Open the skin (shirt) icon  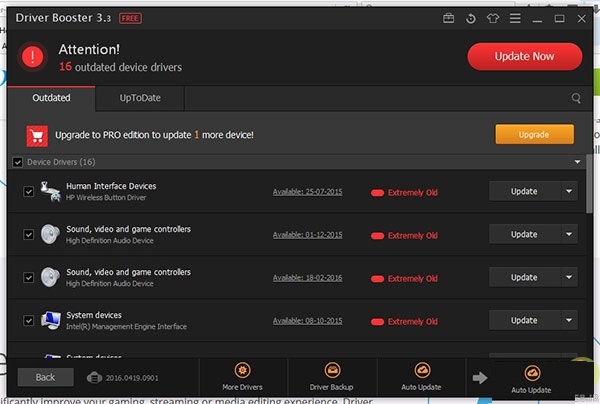pos(494,18)
